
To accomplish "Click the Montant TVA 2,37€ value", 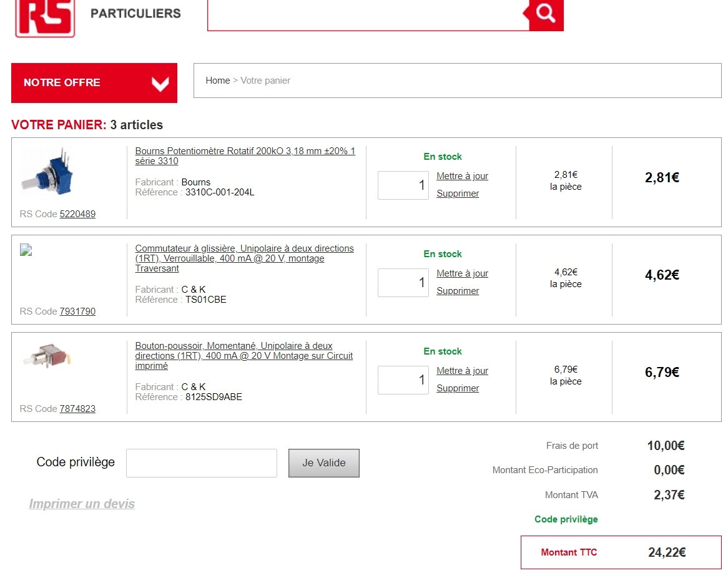I will (x=669, y=495).
